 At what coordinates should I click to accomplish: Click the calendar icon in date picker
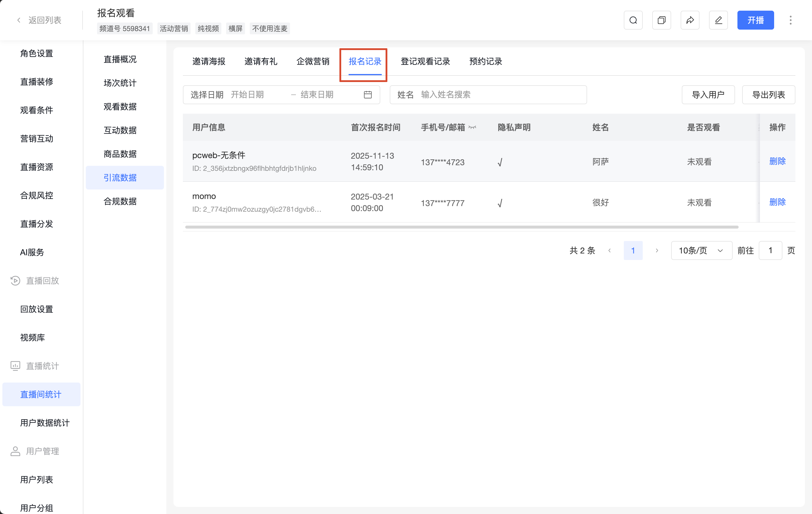click(368, 95)
